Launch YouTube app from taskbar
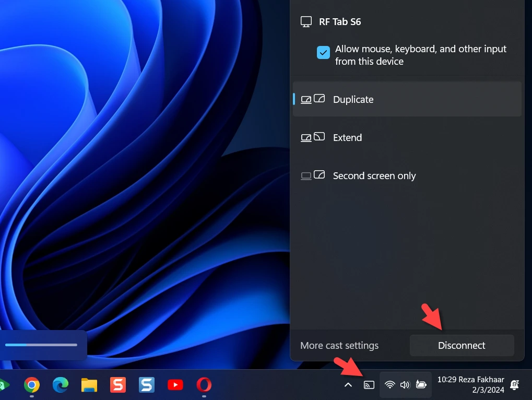 click(x=175, y=385)
